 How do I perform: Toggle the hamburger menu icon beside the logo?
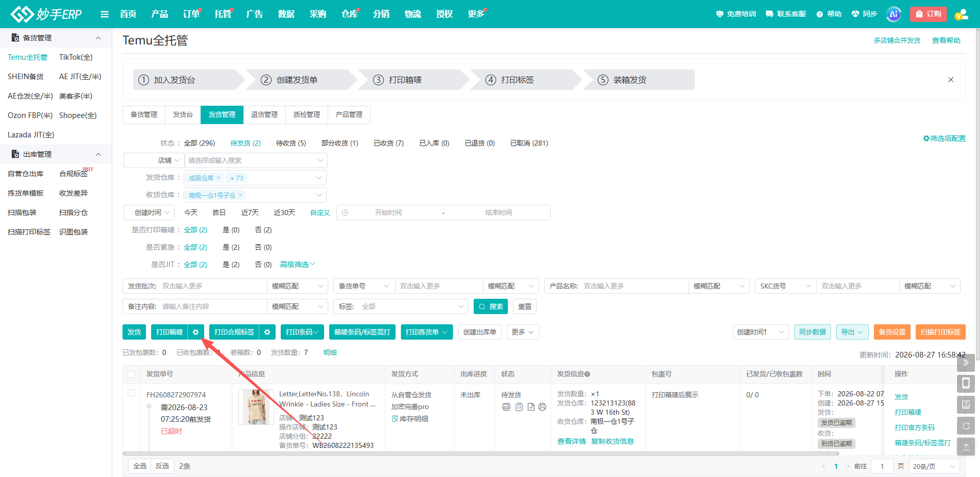click(x=105, y=14)
